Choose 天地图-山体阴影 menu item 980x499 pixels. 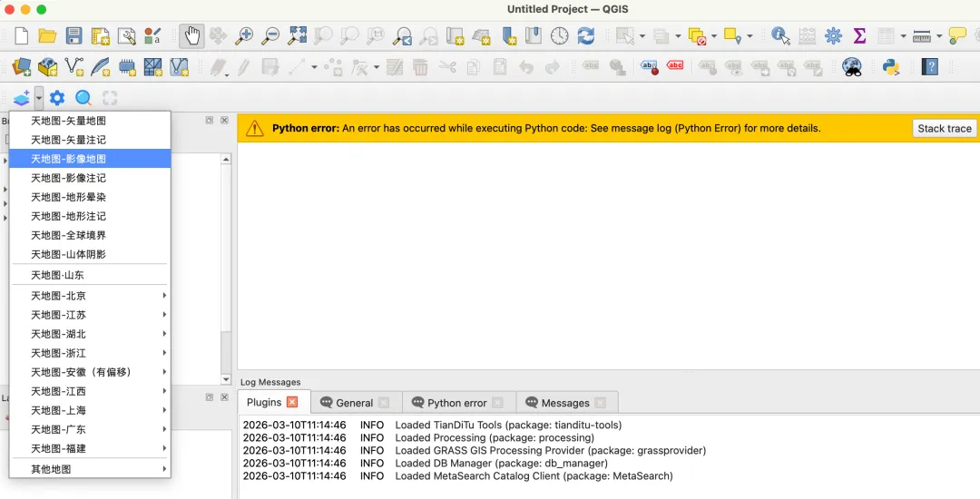click(x=90, y=254)
